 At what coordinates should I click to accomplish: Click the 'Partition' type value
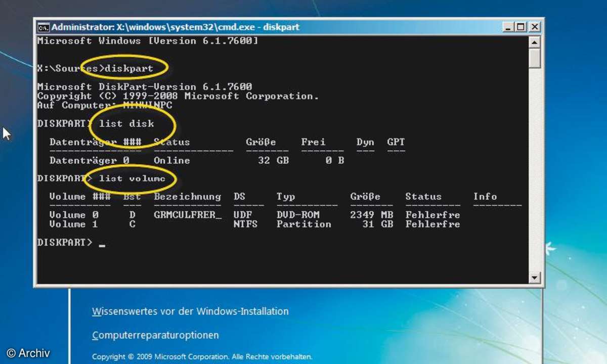click(x=304, y=224)
